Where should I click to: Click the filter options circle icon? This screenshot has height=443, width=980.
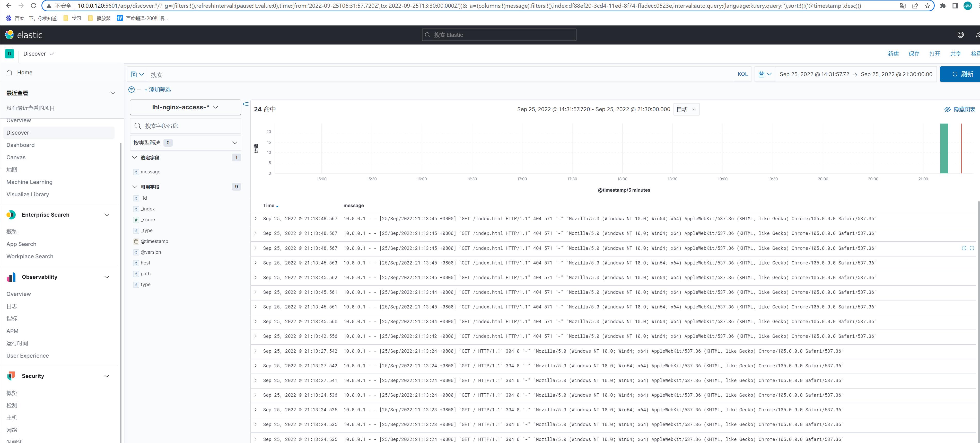132,89
